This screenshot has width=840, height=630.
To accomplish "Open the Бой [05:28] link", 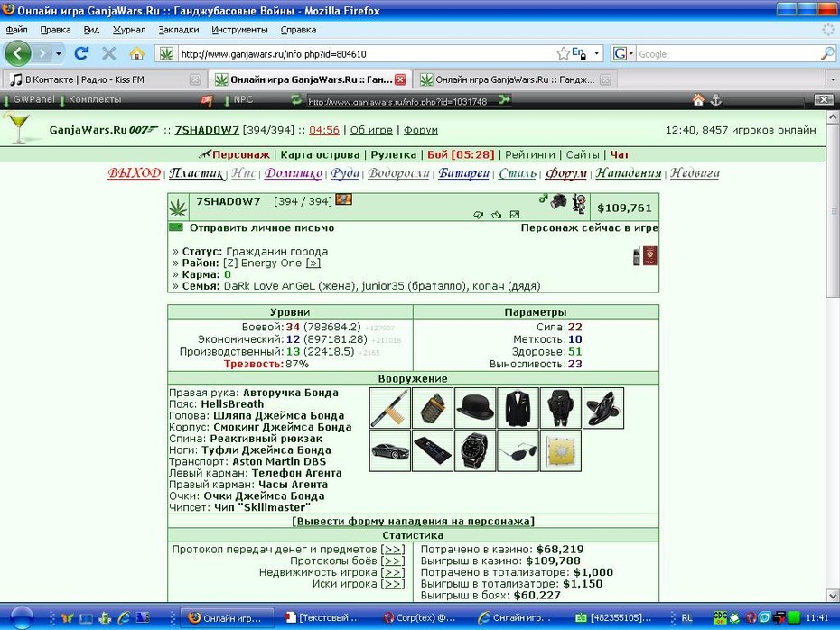I will 461,154.
